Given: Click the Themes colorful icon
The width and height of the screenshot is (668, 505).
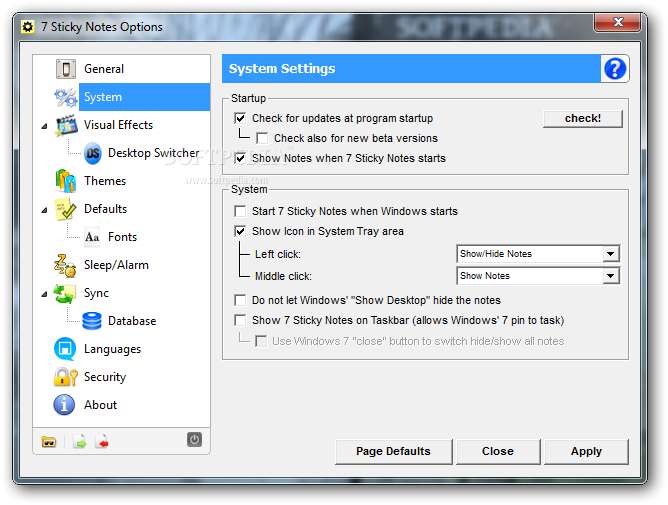Looking at the screenshot, I should [x=66, y=181].
